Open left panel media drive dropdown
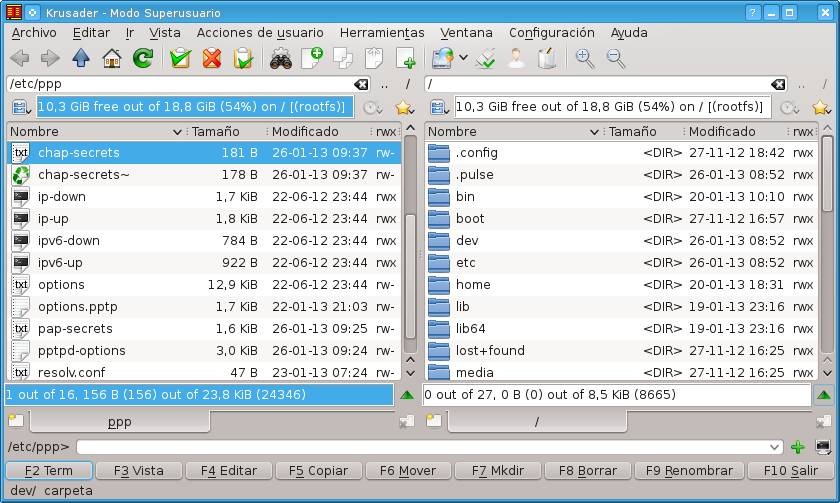Screen dimensions: 840x503 (x=21, y=108)
